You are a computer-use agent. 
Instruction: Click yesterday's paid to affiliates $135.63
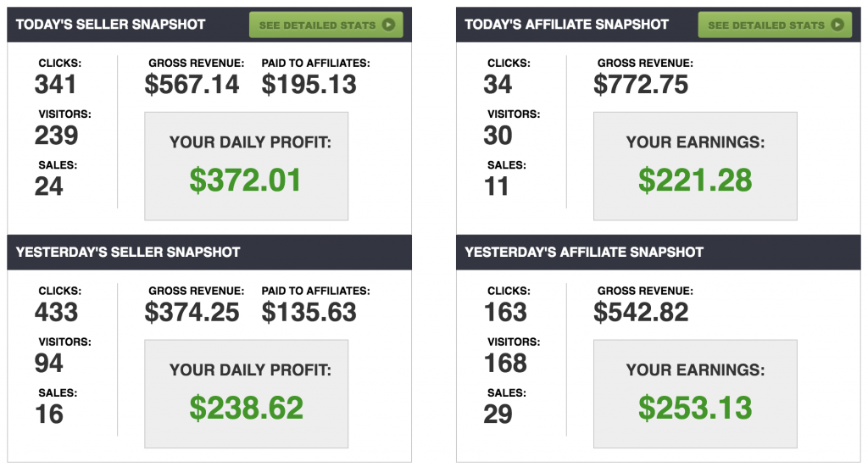(309, 312)
